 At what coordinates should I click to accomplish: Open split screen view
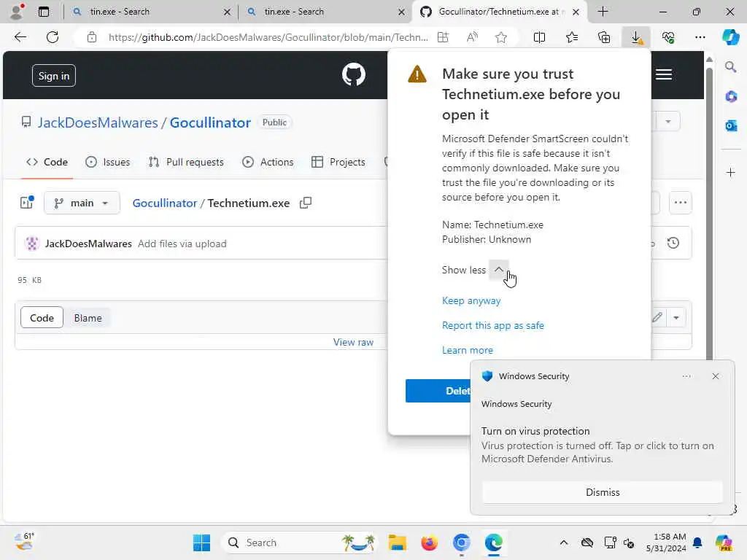pos(539,37)
